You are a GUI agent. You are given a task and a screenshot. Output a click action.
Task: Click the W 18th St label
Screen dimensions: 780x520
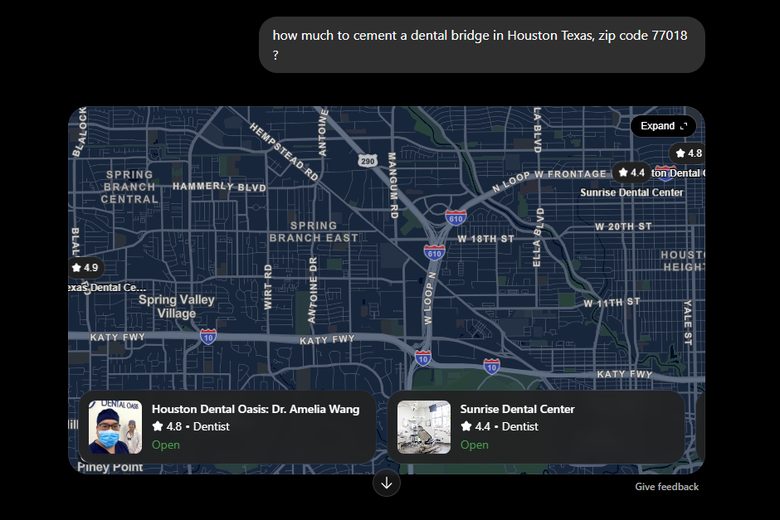(486, 239)
